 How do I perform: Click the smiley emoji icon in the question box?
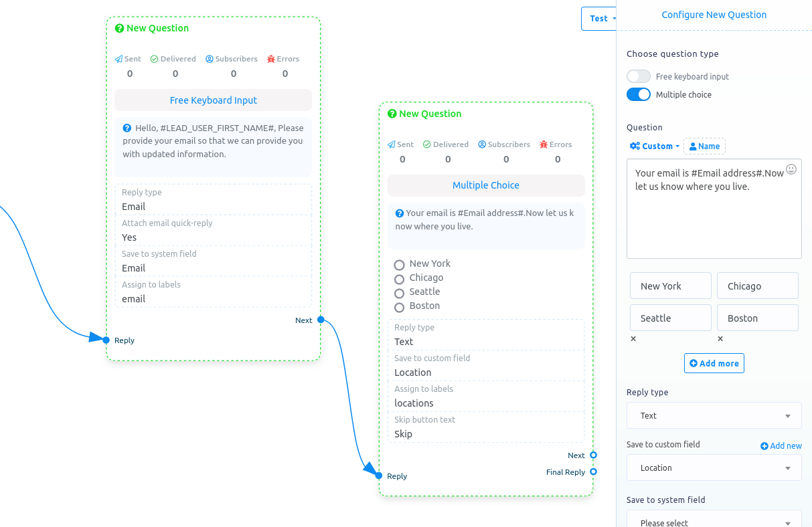(791, 169)
